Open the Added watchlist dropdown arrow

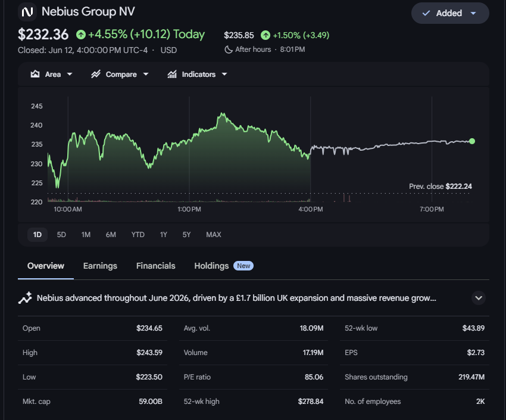[x=473, y=13]
